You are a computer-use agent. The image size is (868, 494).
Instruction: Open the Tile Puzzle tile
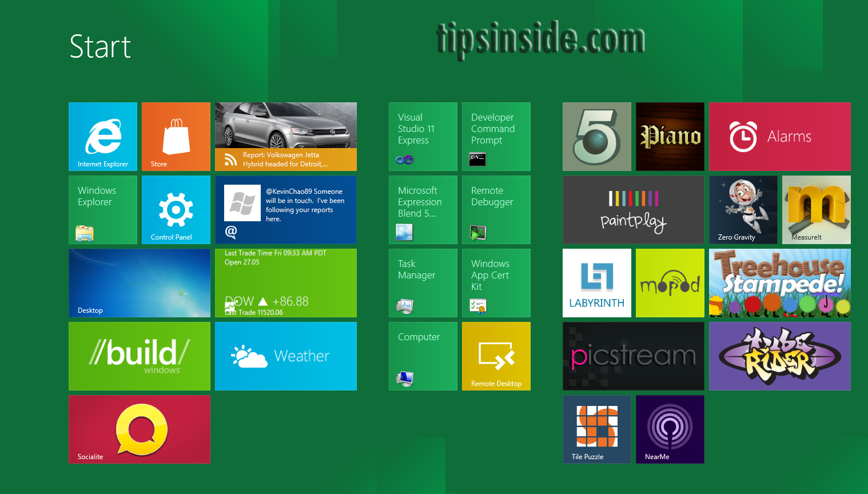(597, 429)
